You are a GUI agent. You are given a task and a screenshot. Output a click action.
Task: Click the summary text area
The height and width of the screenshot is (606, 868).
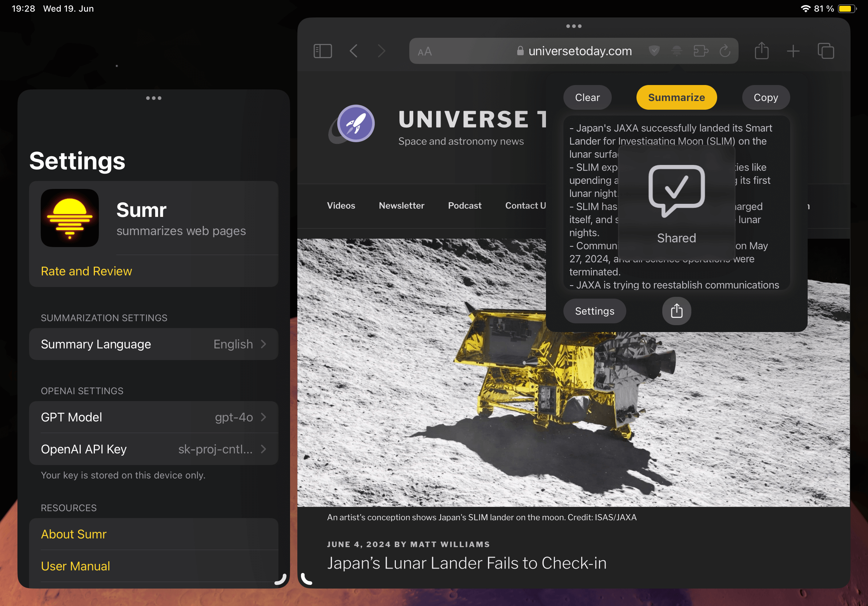point(676,203)
